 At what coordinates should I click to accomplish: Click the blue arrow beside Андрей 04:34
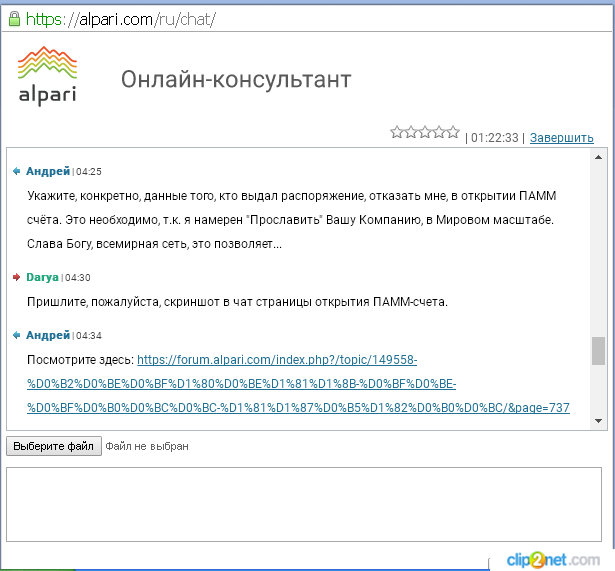click(x=16, y=335)
